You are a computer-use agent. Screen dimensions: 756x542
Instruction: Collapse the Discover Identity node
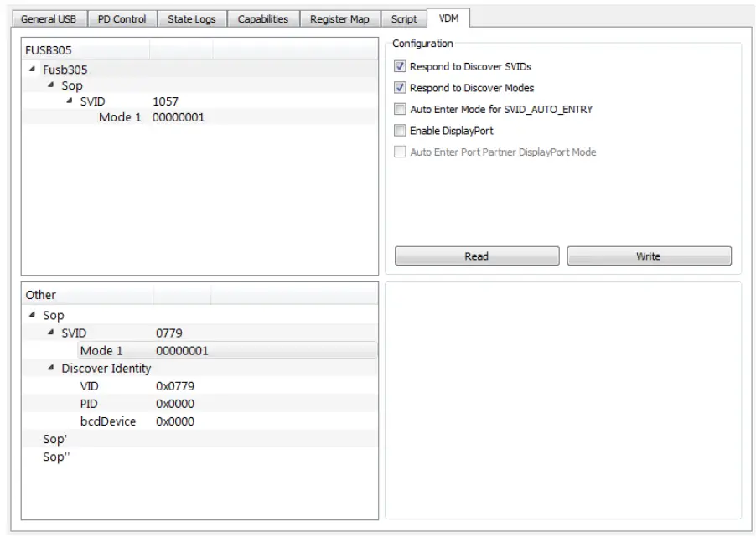[50, 368]
